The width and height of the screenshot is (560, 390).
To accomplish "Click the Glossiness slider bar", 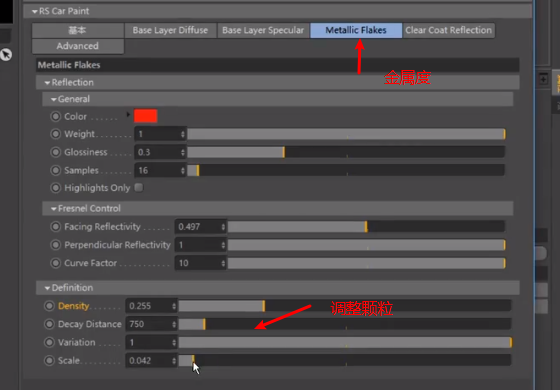I will (346, 152).
